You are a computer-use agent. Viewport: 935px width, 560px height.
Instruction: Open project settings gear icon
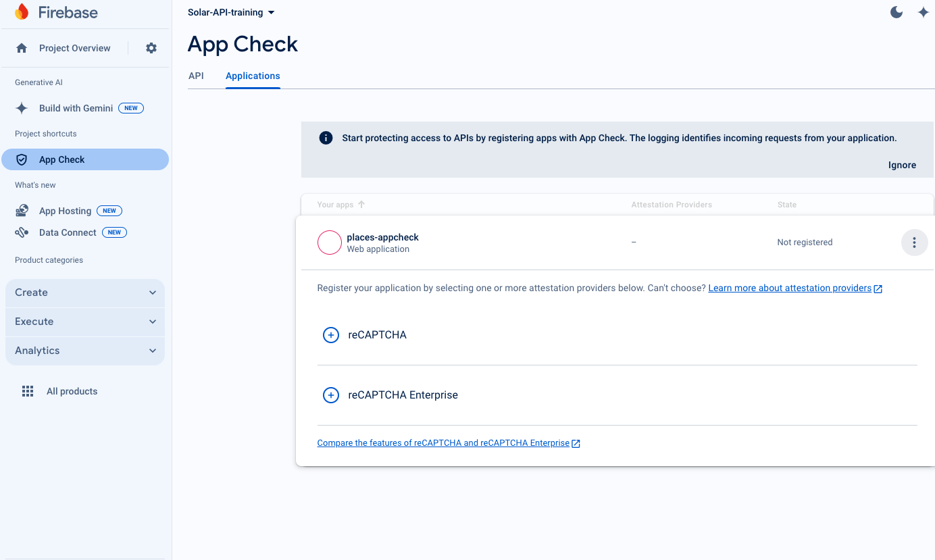[x=151, y=48]
